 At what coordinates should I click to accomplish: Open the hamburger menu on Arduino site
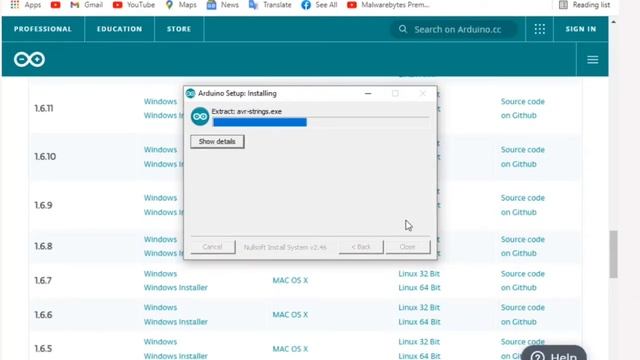pyautogui.click(x=593, y=60)
